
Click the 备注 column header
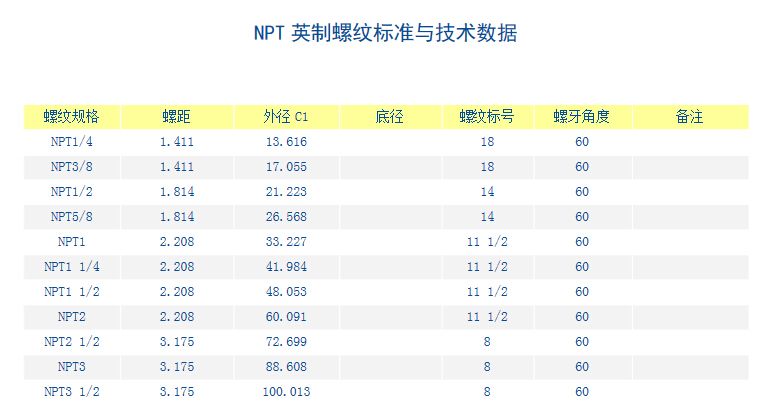pos(689,117)
